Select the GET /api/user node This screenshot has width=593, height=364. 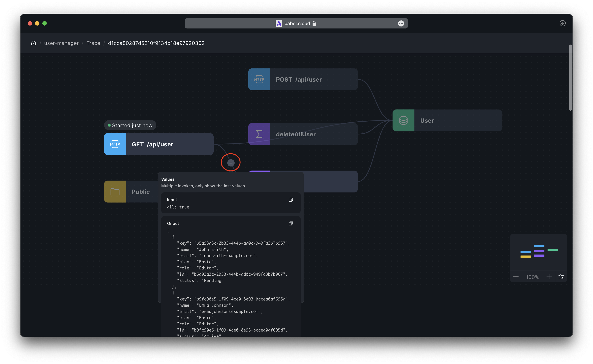click(159, 144)
